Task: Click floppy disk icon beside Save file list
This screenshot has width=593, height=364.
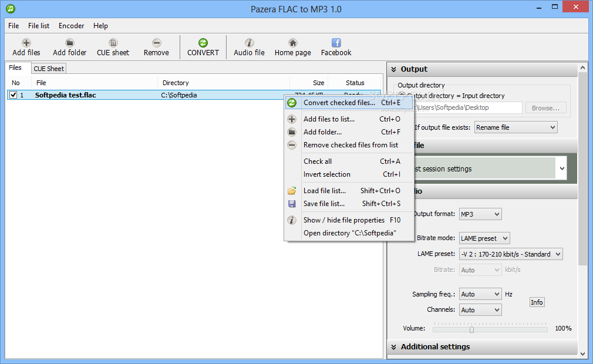Action: pyautogui.click(x=292, y=204)
